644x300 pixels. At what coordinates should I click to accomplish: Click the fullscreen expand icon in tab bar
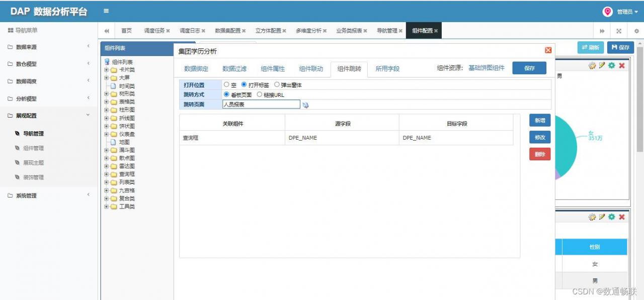[x=619, y=31]
